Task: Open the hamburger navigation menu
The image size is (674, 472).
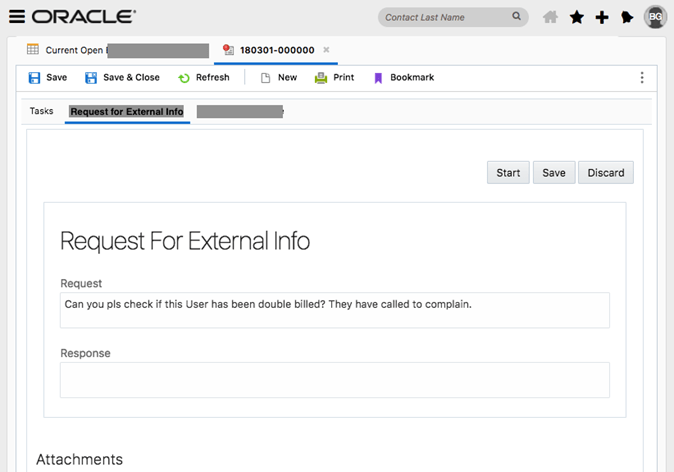Action: [x=17, y=17]
